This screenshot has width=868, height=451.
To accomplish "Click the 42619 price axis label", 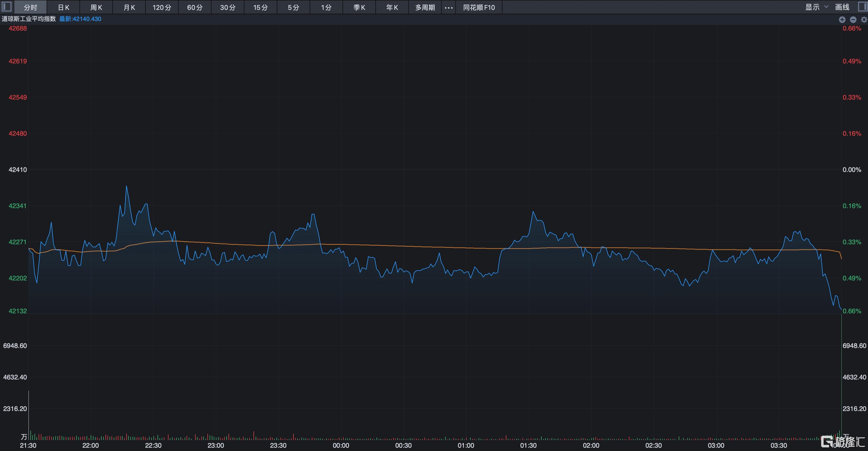I will pos(18,61).
